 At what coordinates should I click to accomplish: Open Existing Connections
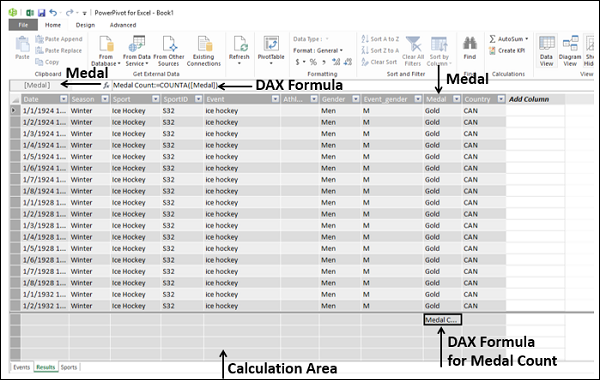coord(204,51)
